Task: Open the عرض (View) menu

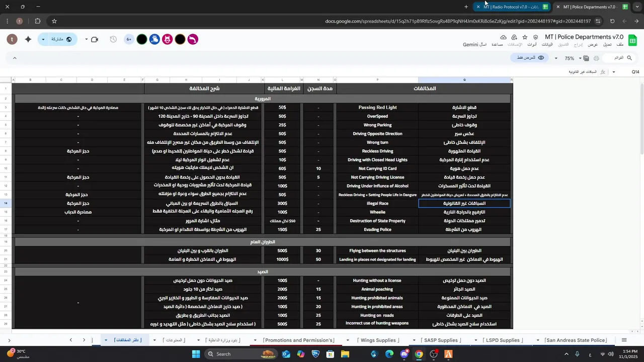Action: point(593,45)
